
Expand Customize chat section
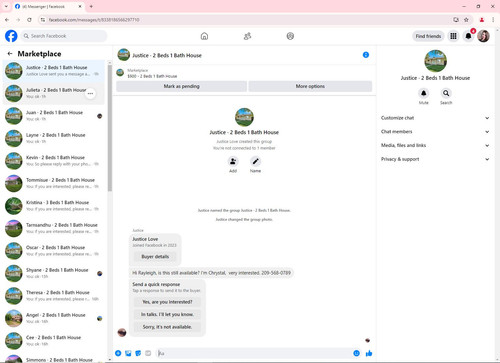coord(435,118)
